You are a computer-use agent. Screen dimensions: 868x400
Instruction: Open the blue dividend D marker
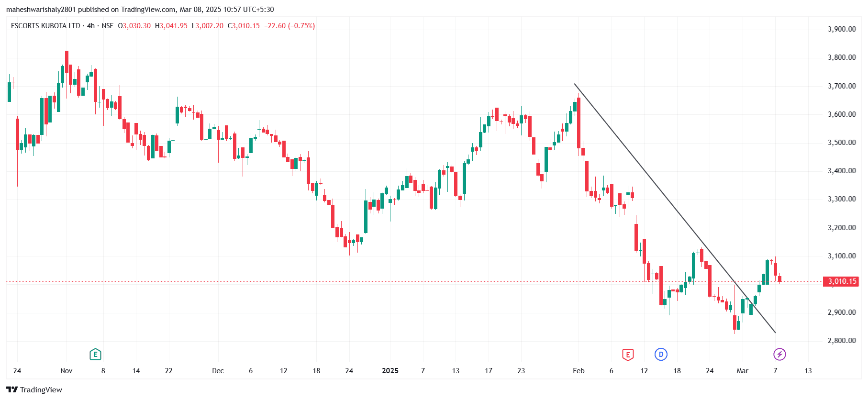tap(661, 355)
